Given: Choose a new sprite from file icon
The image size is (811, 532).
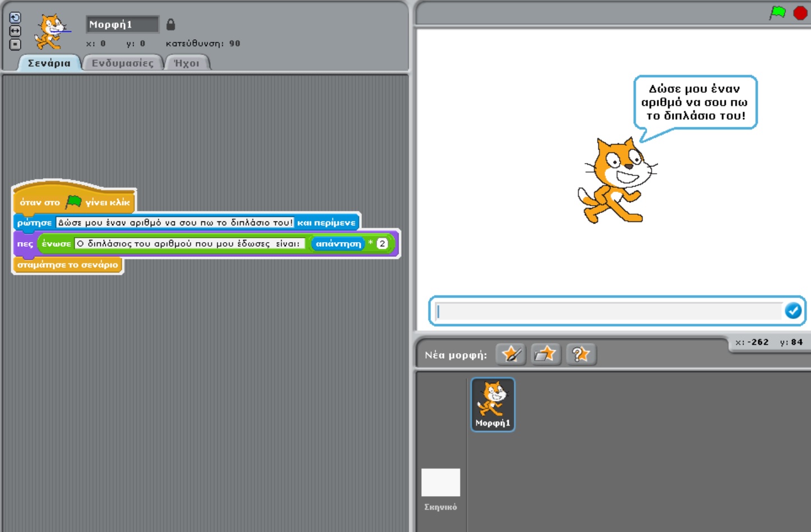Looking at the screenshot, I should pos(546,354).
